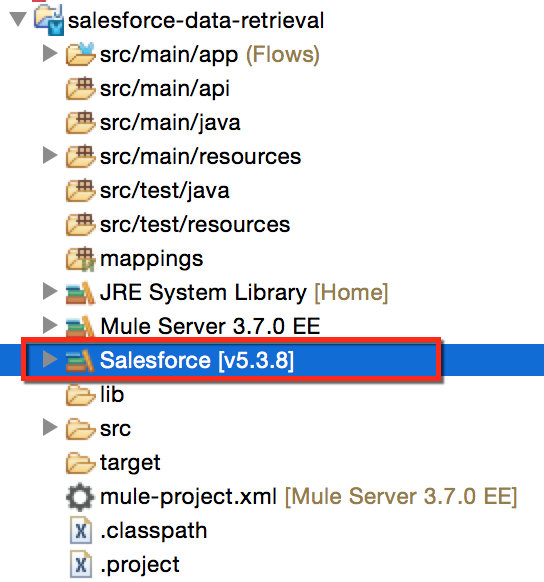Click the Mule Server 3.7.0 EE library icon

click(x=81, y=326)
